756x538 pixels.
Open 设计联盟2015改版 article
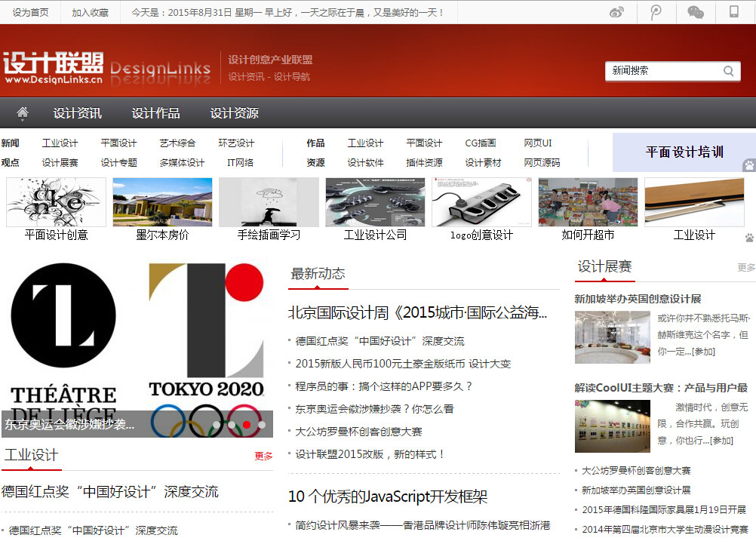click(370, 454)
